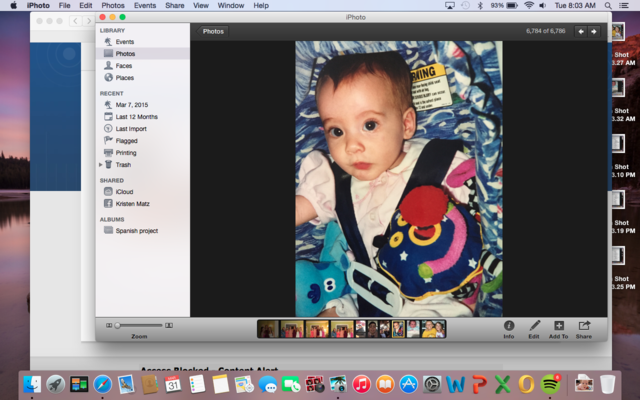
Task: Open the iPhoto application menu
Action: (x=38, y=6)
